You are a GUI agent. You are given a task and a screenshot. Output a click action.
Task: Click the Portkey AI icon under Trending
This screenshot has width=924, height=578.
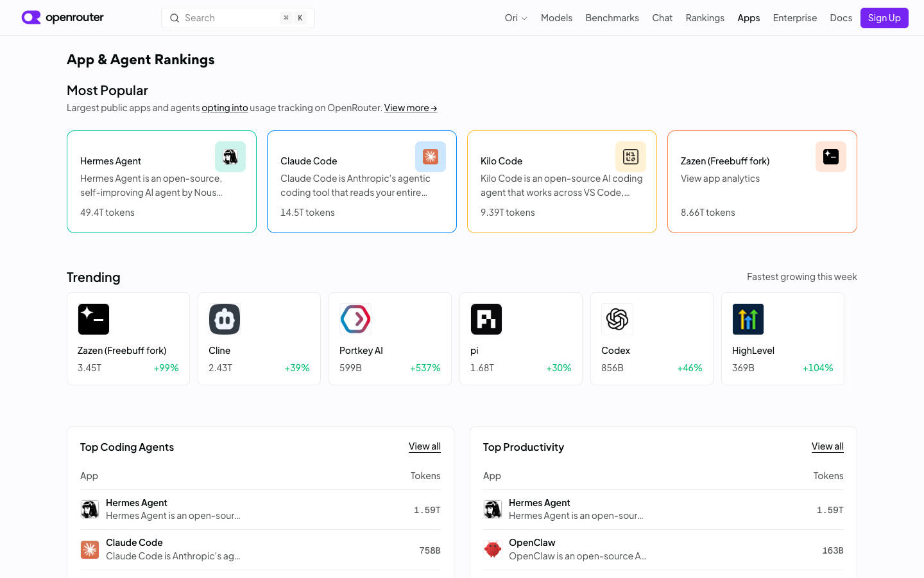(x=355, y=319)
